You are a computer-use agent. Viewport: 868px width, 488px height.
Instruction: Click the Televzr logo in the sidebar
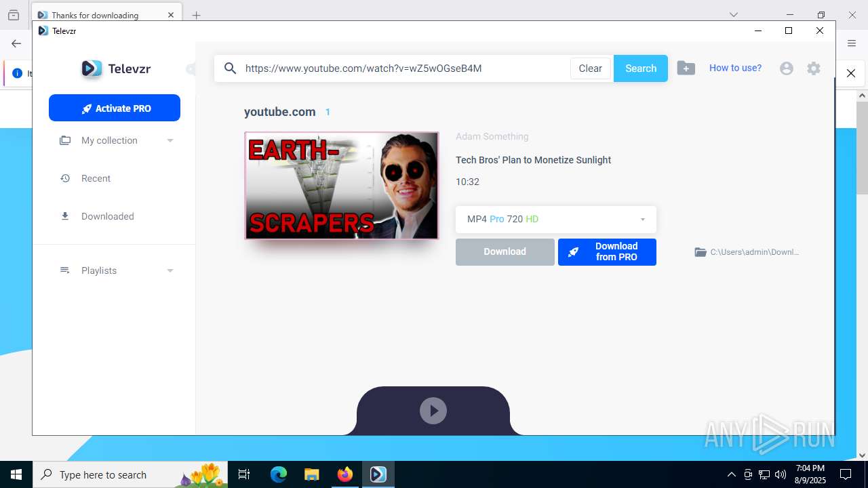116,68
